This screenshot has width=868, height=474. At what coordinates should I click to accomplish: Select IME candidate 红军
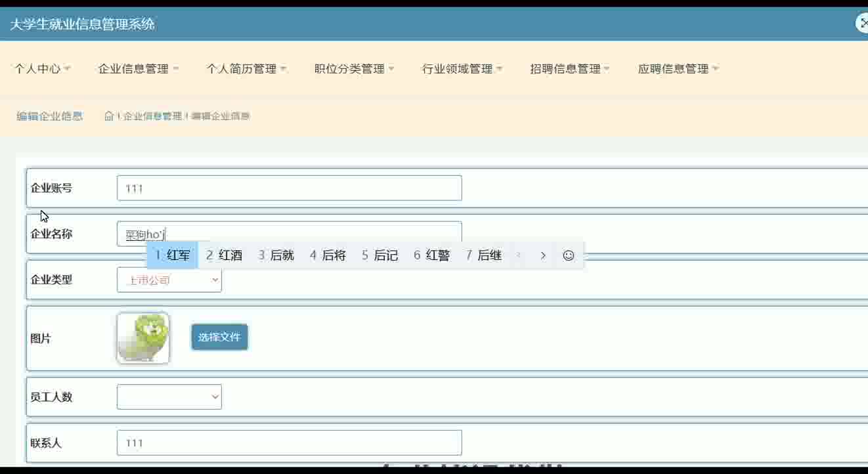(x=172, y=255)
